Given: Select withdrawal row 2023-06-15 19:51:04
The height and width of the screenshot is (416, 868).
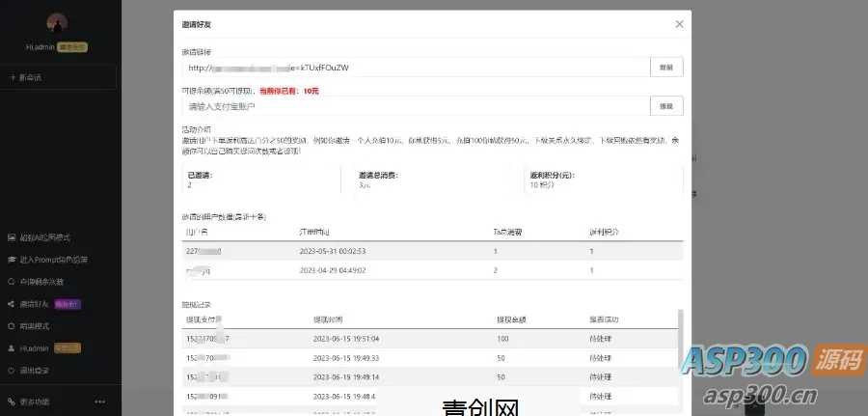Looking at the screenshot, I should pyautogui.click(x=429, y=339).
